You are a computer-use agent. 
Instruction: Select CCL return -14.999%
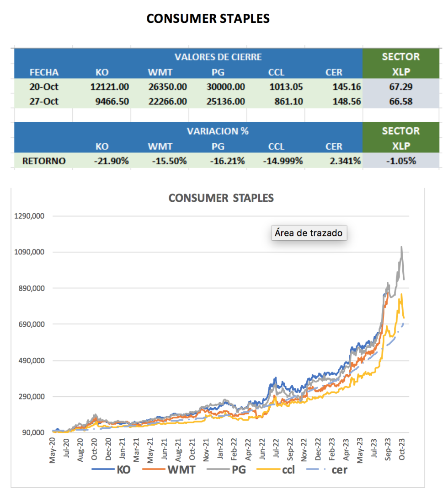[x=283, y=161]
